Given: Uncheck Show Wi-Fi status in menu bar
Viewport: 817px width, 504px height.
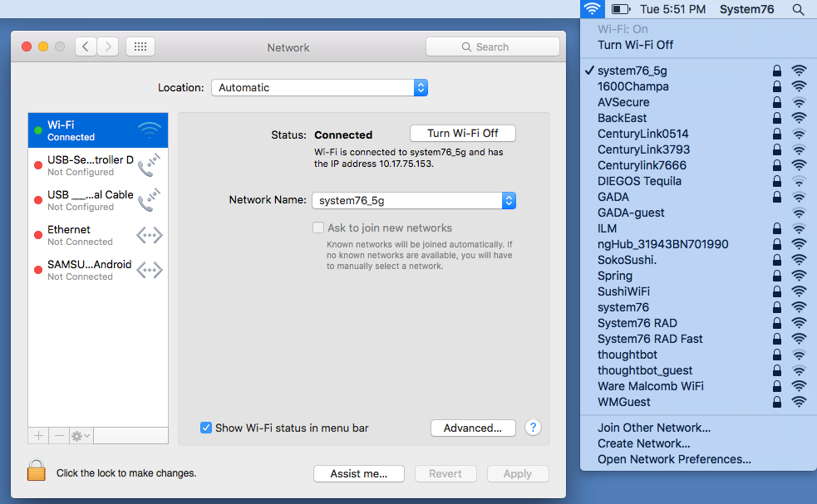Looking at the screenshot, I should (205, 428).
